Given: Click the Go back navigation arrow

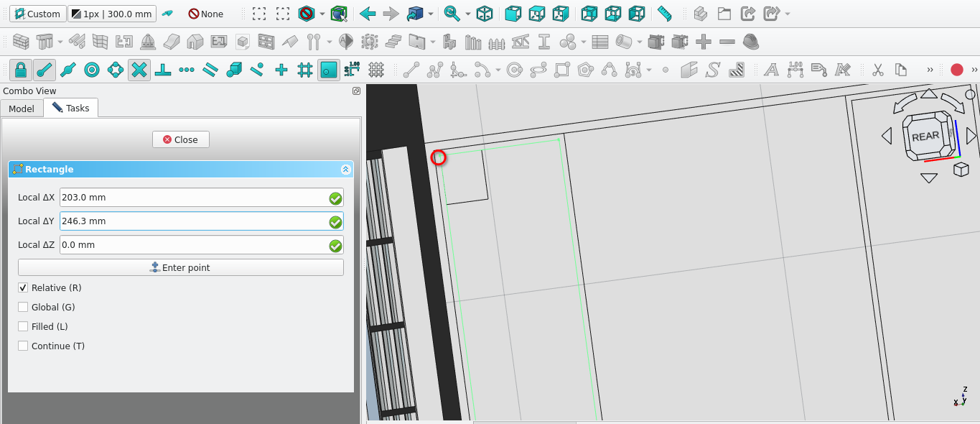Looking at the screenshot, I should (x=368, y=14).
